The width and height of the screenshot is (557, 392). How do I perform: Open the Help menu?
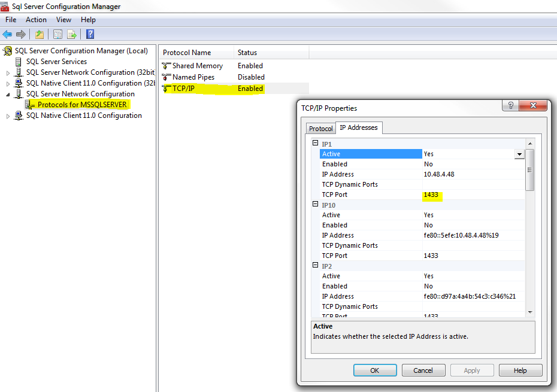tap(88, 20)
